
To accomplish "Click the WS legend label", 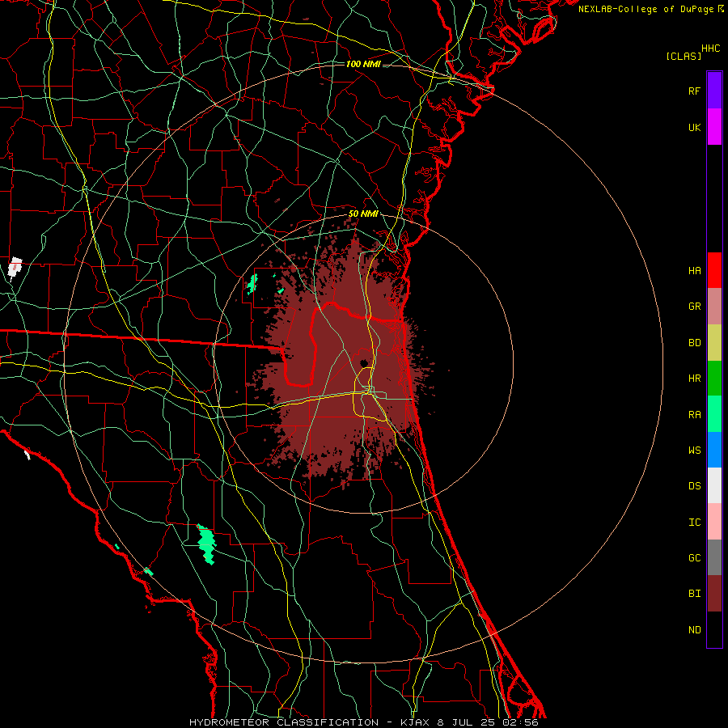I will click(694, 450).
